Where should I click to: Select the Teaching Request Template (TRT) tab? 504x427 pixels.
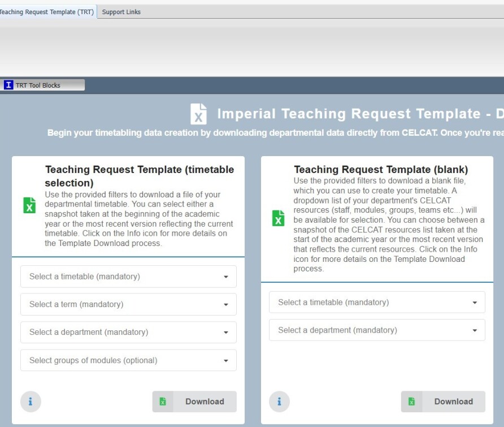(x=47, y=12)
